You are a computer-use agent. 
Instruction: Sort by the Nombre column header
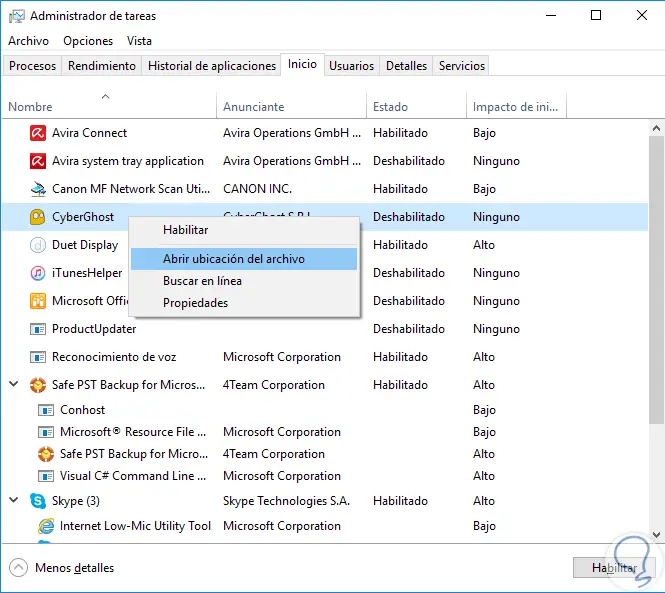pyautogui.click(x=109, y=106)
